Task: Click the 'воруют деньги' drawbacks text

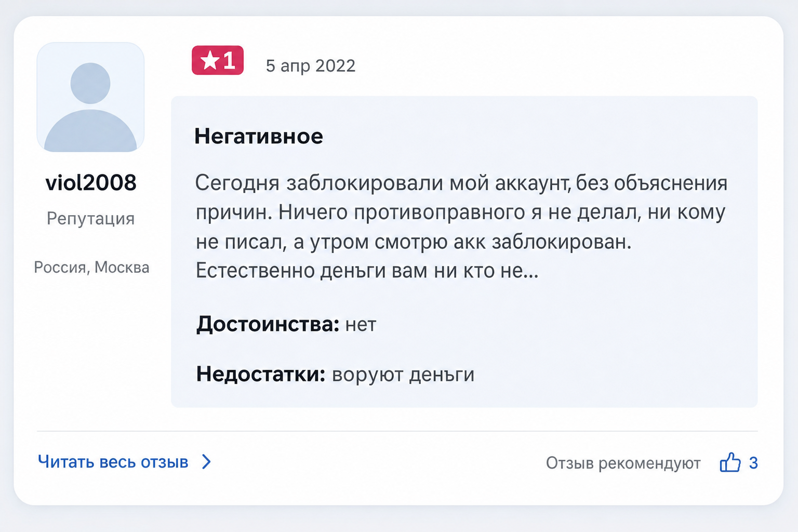Action: click(x=403, y=375)
